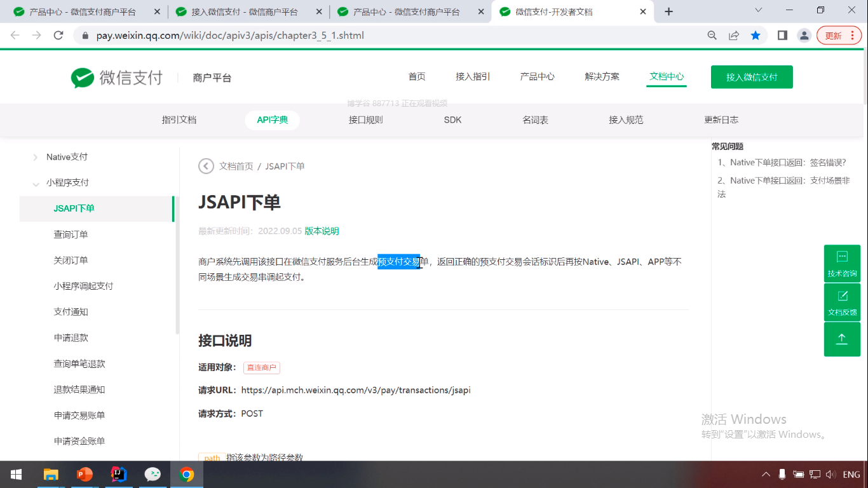This screenshot has width=868, height=488.
Task: Select the 指引文档 sub-tab
Action: click(x=179, y=120)
